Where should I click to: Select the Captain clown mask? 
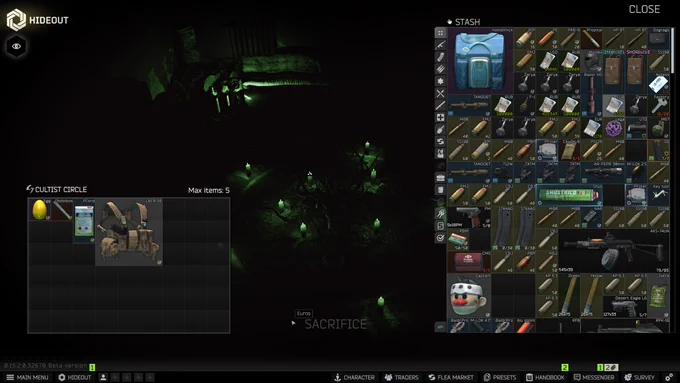coord(469,296)
